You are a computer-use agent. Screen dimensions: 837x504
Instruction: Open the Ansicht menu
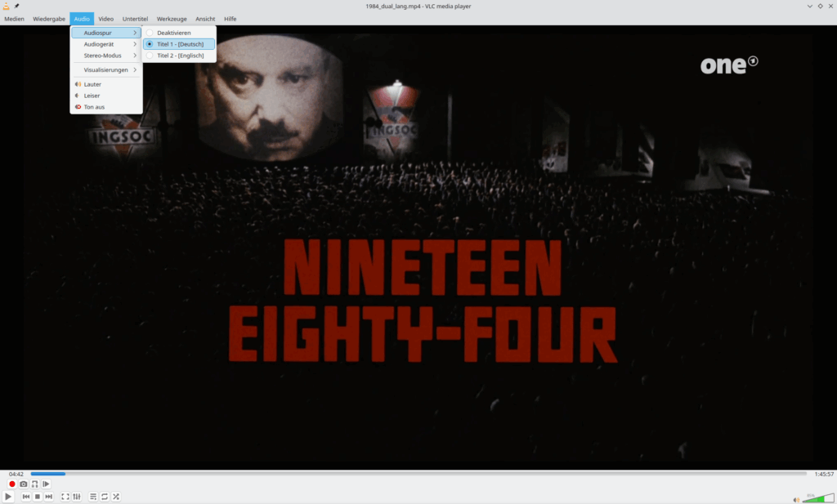pos(205,19)
